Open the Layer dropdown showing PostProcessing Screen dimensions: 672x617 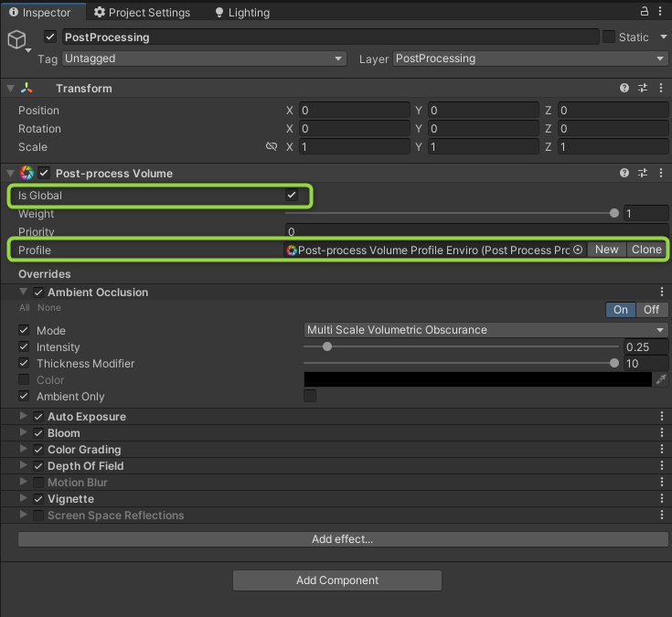click(x=530, y=59)
